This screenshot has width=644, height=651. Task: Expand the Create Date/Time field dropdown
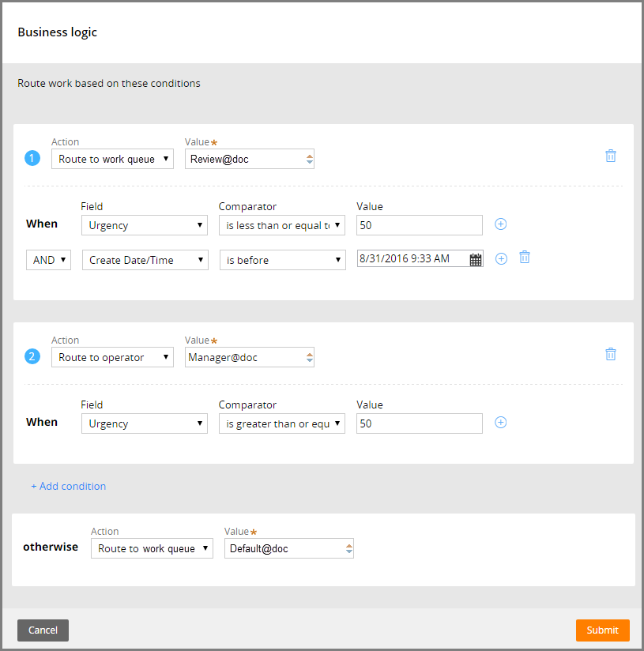pyautogui.click(x=145, y=260)
